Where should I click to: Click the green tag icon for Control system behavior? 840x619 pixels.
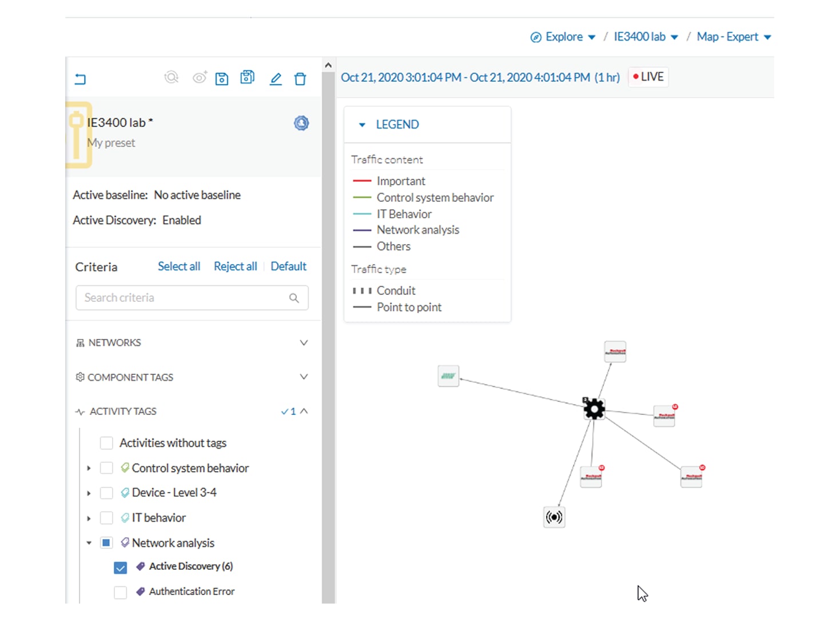click(125, 468)
